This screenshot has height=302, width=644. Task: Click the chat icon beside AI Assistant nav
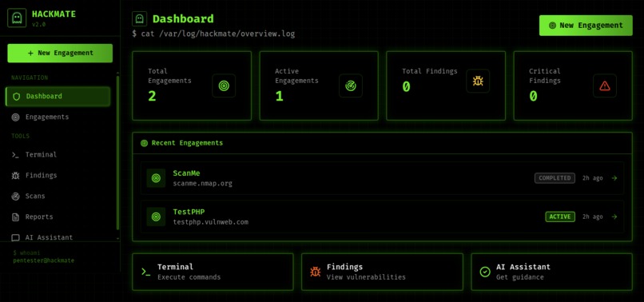pyautogui.click(x=15, y=237)
